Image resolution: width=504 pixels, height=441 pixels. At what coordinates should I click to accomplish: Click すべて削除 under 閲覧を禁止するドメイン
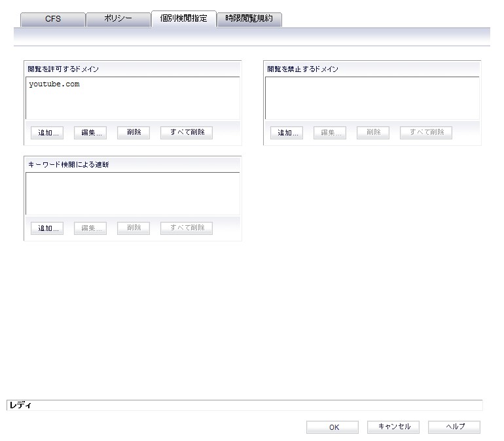(x=426, y=133)
